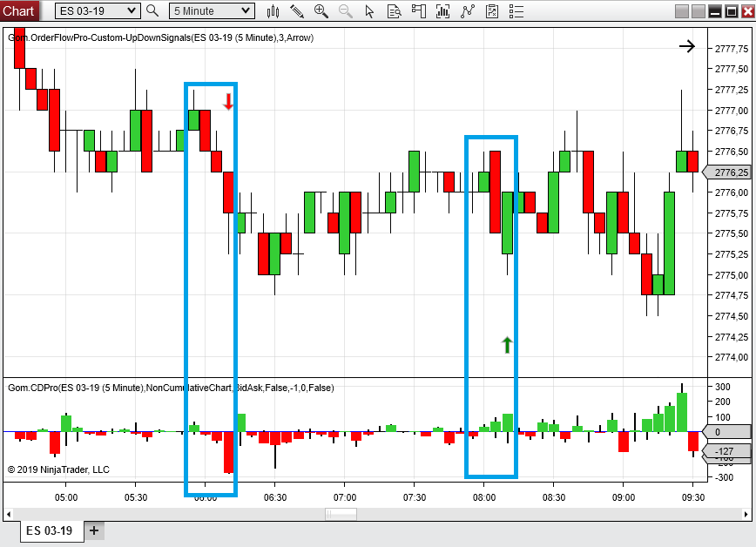Click the -300 delta axis label
The height and width of the screenshot is (547, 756).
pos(723,477)
